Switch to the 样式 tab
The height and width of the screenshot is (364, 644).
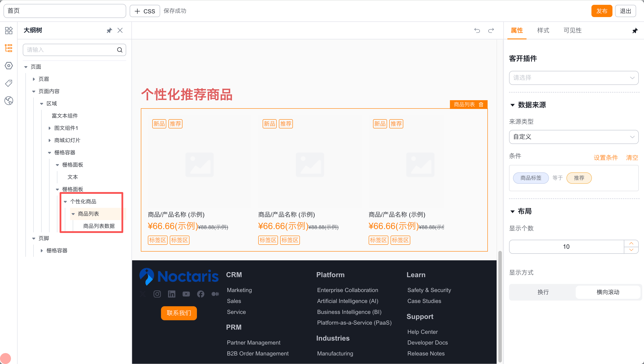(x=543, y=30)
